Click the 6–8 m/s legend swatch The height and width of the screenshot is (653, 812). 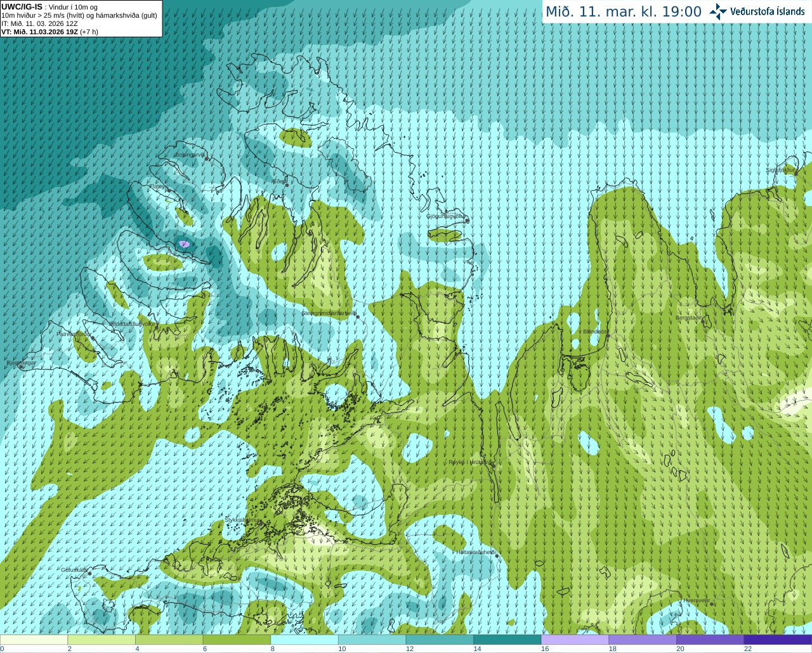coord(237,640)
